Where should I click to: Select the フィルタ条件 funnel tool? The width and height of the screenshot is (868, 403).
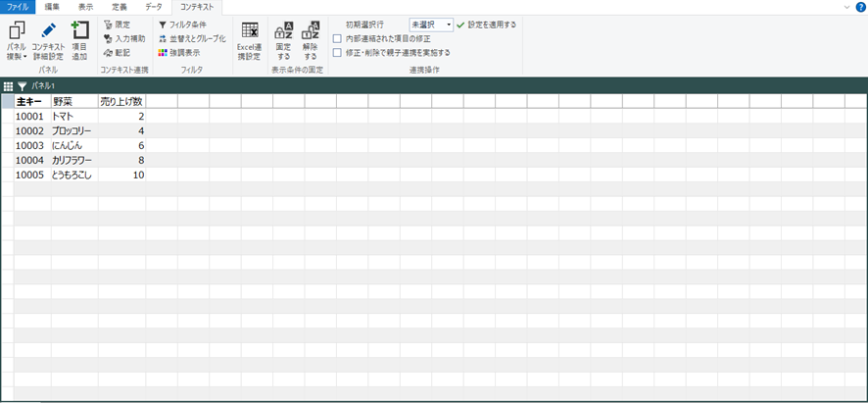tap(182, 25)
